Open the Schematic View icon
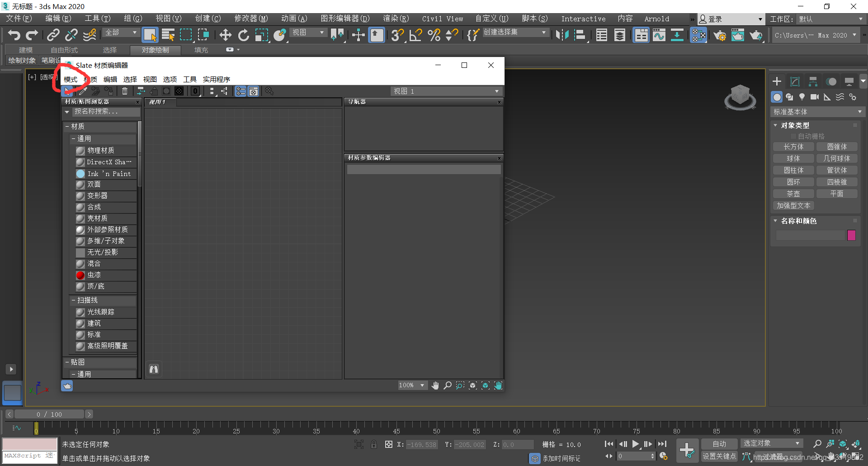 pos(677,35)
